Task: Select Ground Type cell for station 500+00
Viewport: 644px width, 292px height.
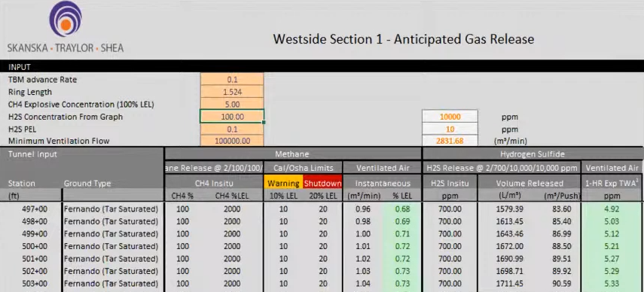Action: pyautogui.click(x=111, y=247)
